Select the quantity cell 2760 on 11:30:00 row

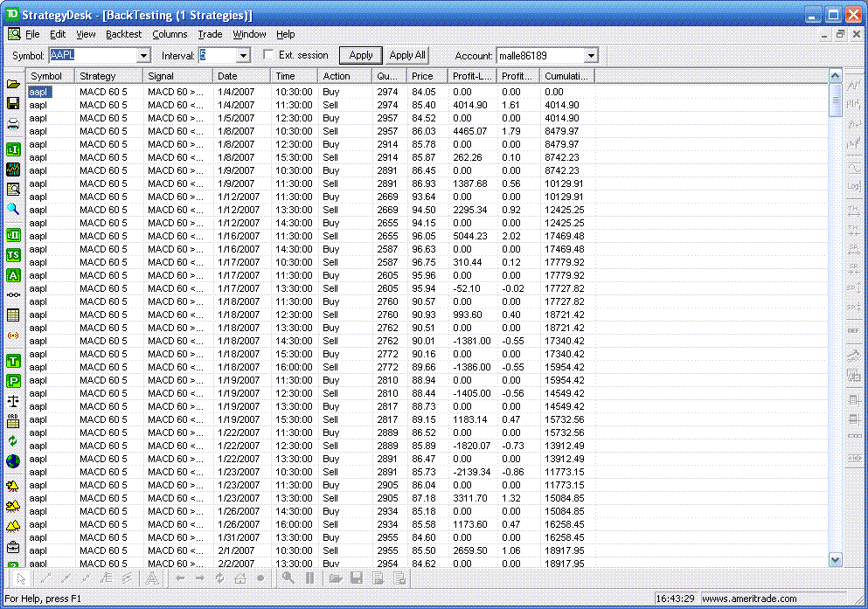[x=387, y=302]
